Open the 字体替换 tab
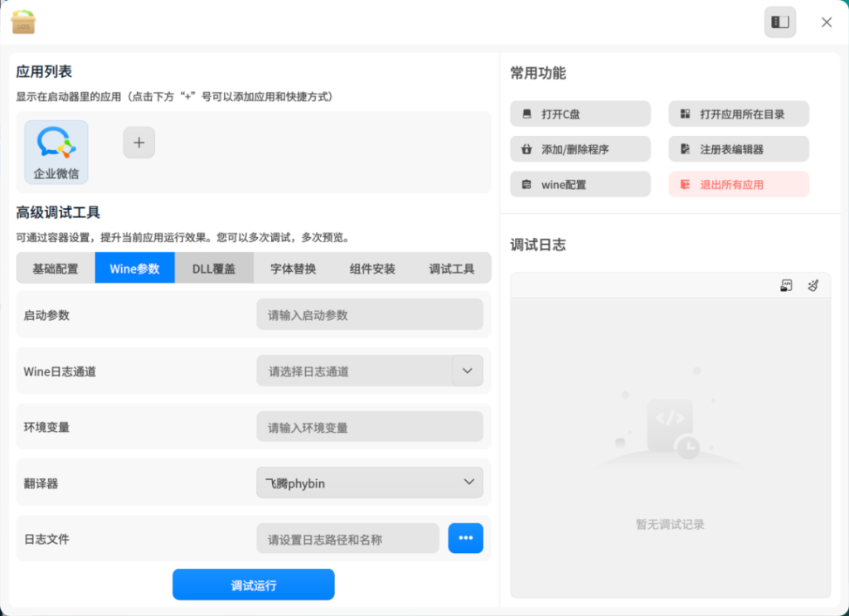849x616 pixels. (x=293, y=269)
